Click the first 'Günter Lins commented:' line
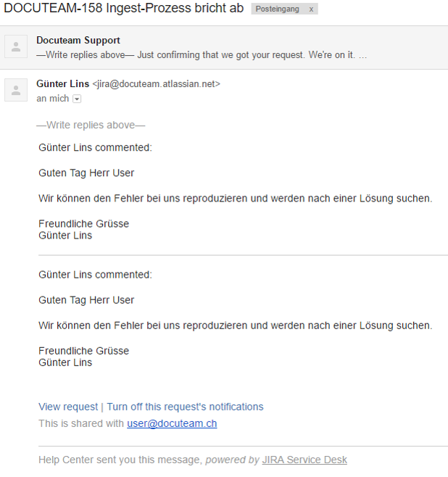The image size is (448, 477). tap(95, 148)
